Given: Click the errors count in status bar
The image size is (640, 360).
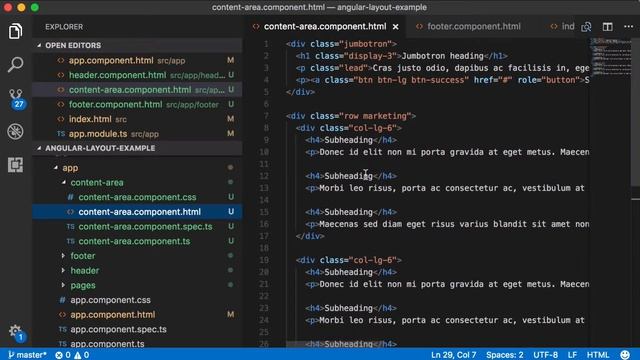Looking at the screenshot, I should 63,355.
